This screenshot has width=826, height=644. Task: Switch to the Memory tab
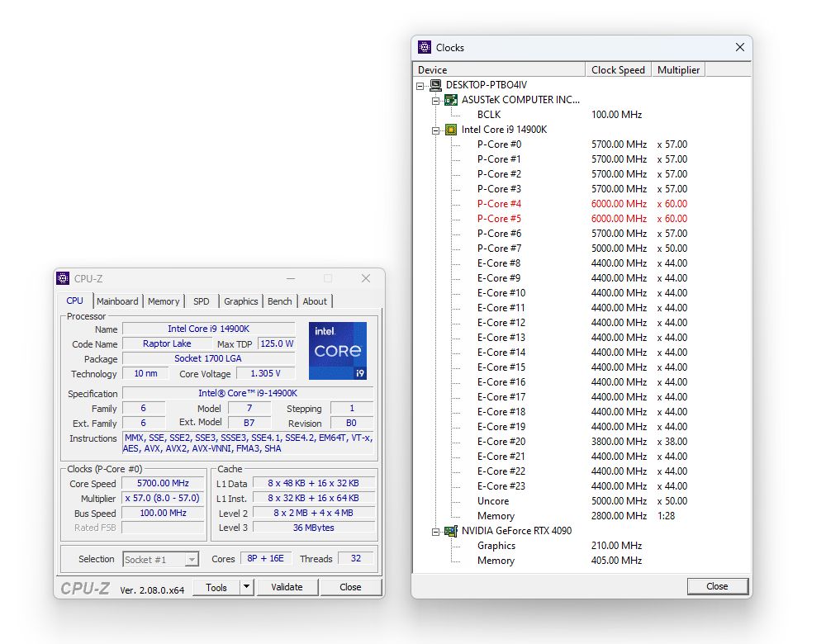(164, 301)
